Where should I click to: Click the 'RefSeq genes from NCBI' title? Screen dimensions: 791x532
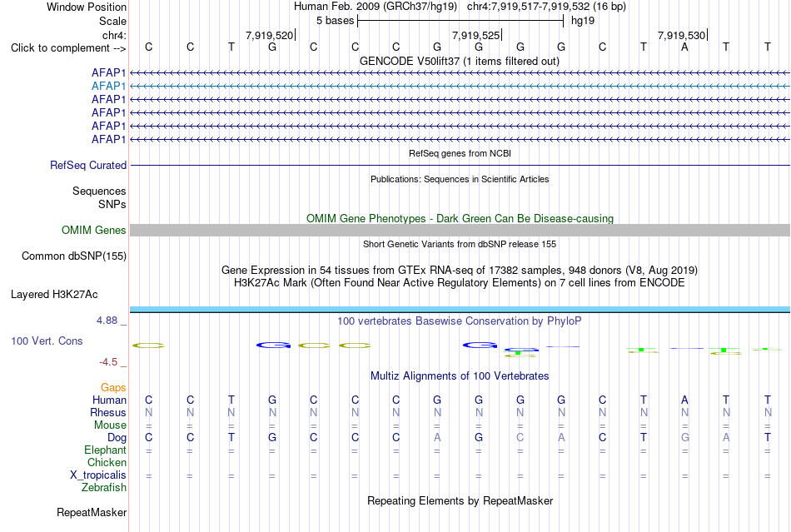click(x=460, y=153)
